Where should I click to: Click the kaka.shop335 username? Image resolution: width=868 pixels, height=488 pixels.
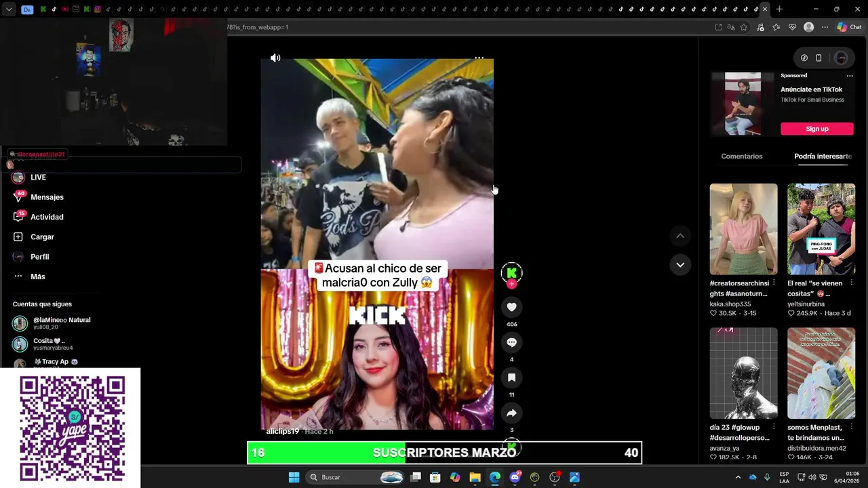tap(730, 304)
